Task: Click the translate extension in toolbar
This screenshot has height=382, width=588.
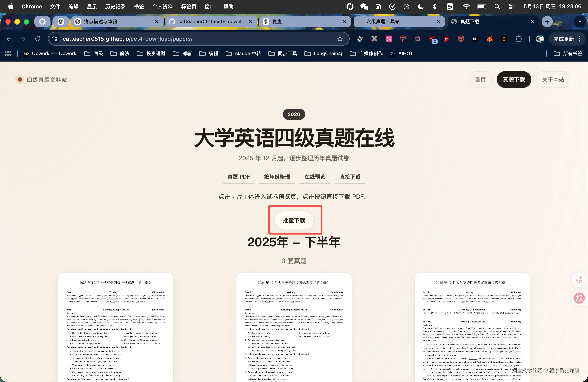Action: pos(389,39)
